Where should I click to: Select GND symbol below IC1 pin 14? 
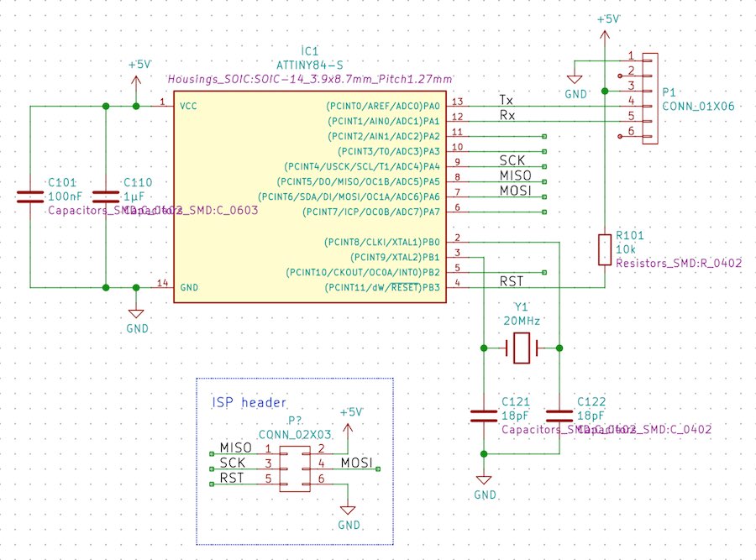136,314
